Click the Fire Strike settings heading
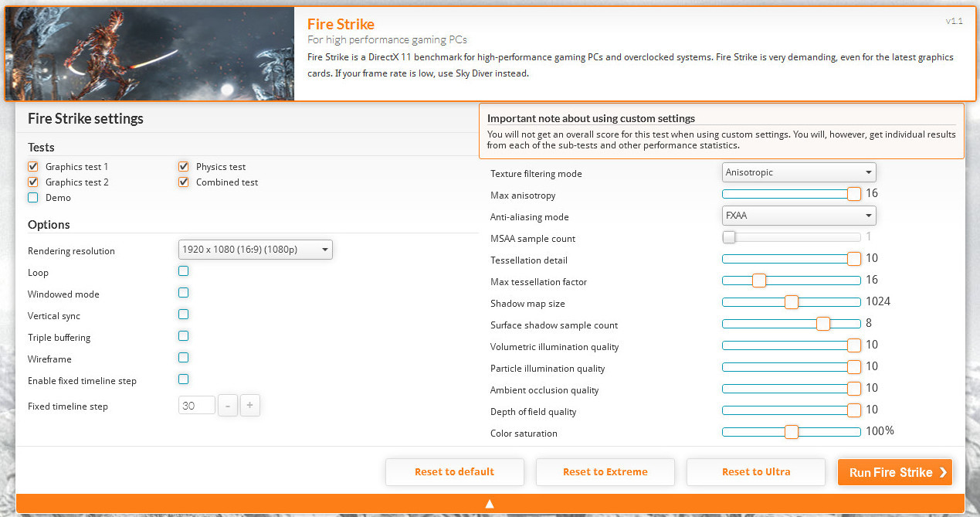The width and height of the screenshot is (980, 517). pos(86,119)
